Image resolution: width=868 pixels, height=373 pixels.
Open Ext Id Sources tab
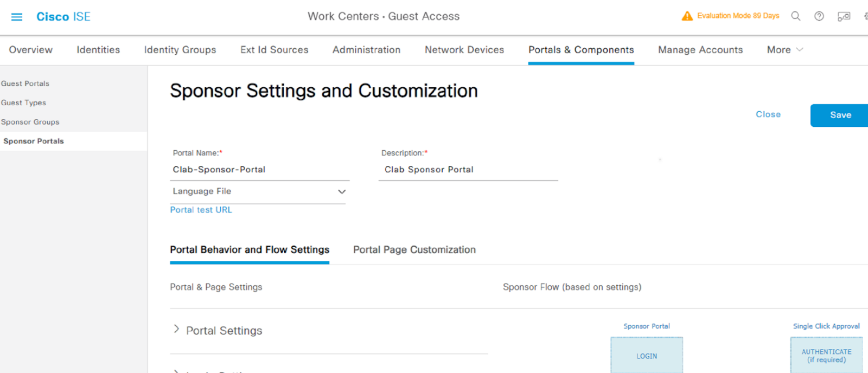275,50
